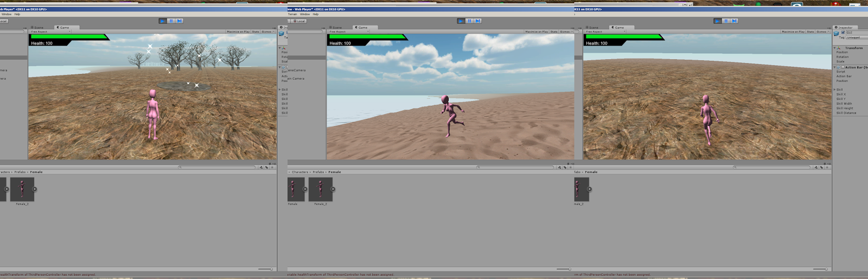Click GameObject cube icon in right Inspector
This screenshot has width=868, height=279.
[837, 34]
